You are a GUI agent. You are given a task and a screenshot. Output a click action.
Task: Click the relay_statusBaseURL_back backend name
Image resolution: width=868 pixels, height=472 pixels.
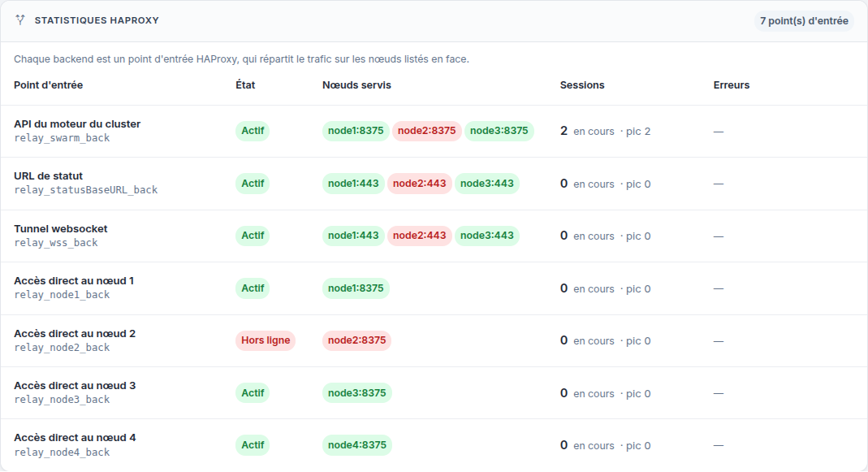[x=86, y=190]
